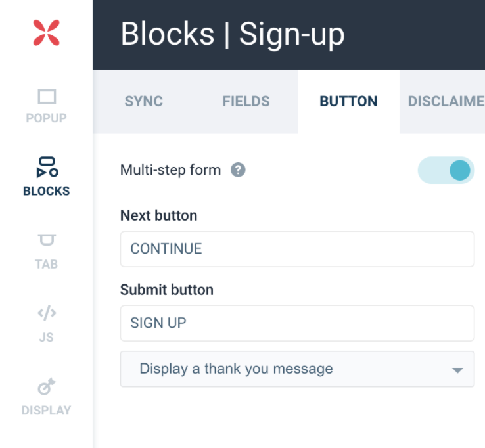485x448 pixels.
Task: Click the Submit button text field
Action: 297,323
